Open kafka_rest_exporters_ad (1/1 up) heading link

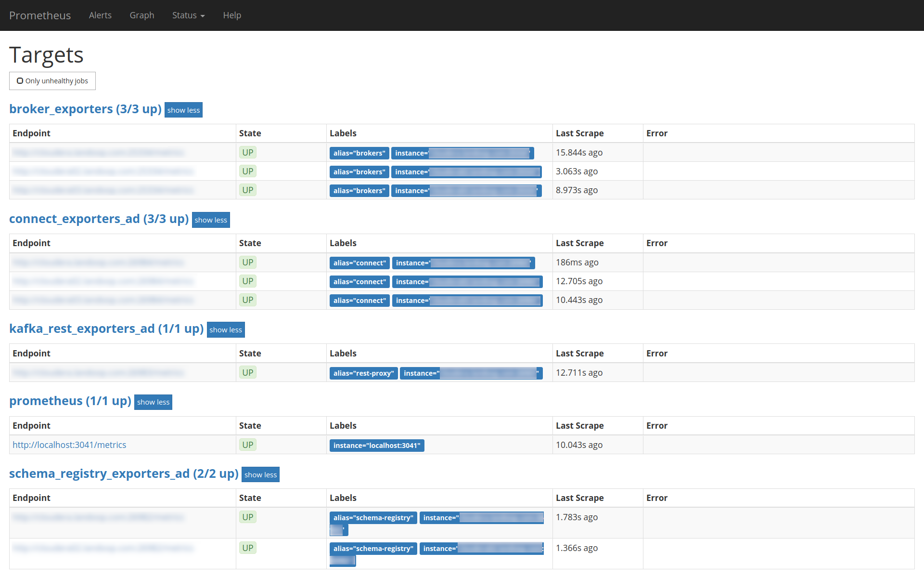point(106,328)
